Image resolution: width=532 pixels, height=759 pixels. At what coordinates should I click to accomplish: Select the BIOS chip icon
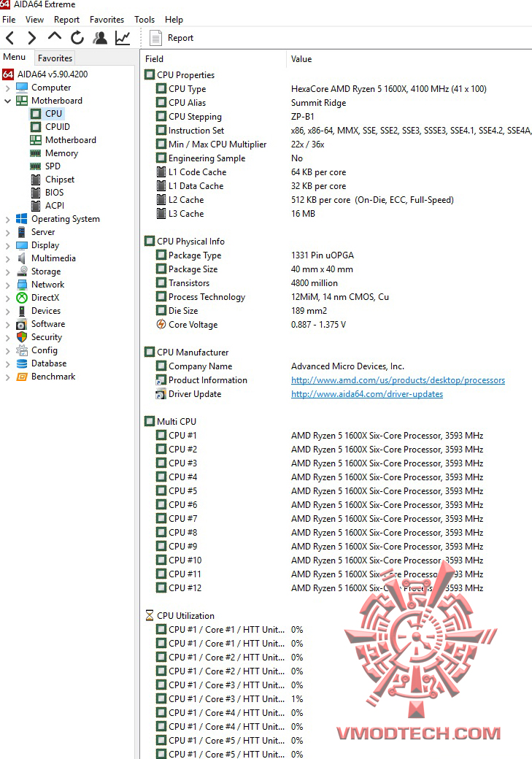coord(36,193)
